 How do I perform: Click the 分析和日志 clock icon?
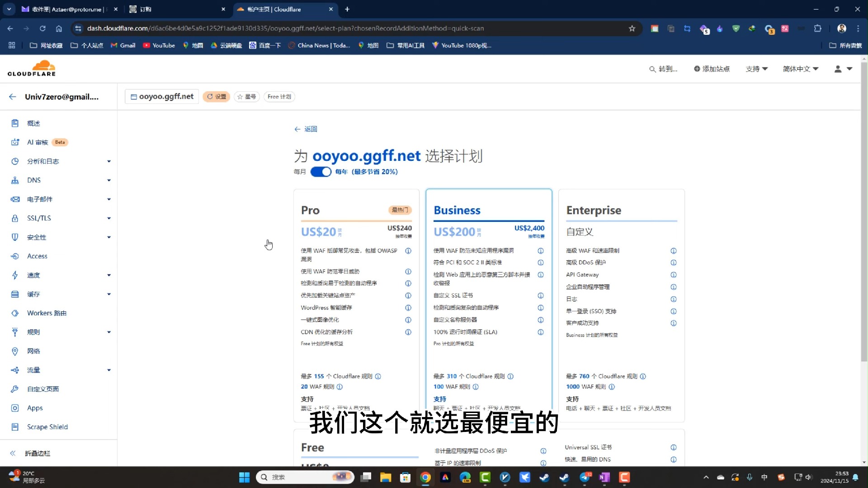coord(15,161)
